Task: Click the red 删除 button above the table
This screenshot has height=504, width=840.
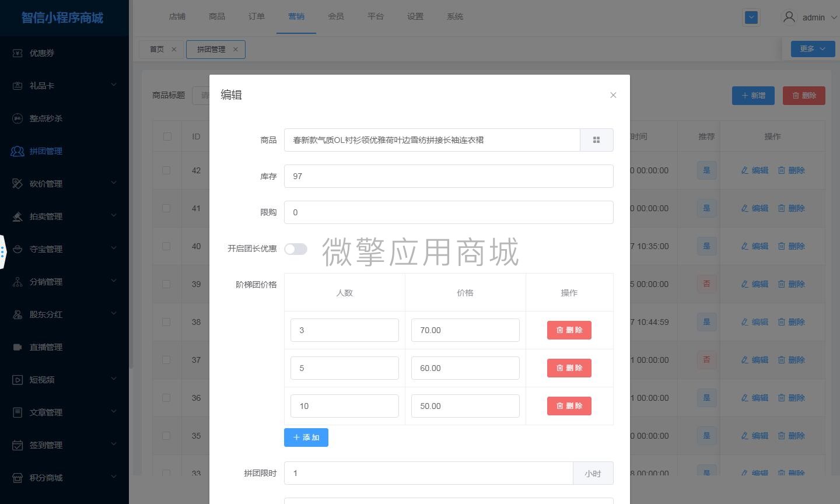Action: pyautogui.click(x=804, y=96)
